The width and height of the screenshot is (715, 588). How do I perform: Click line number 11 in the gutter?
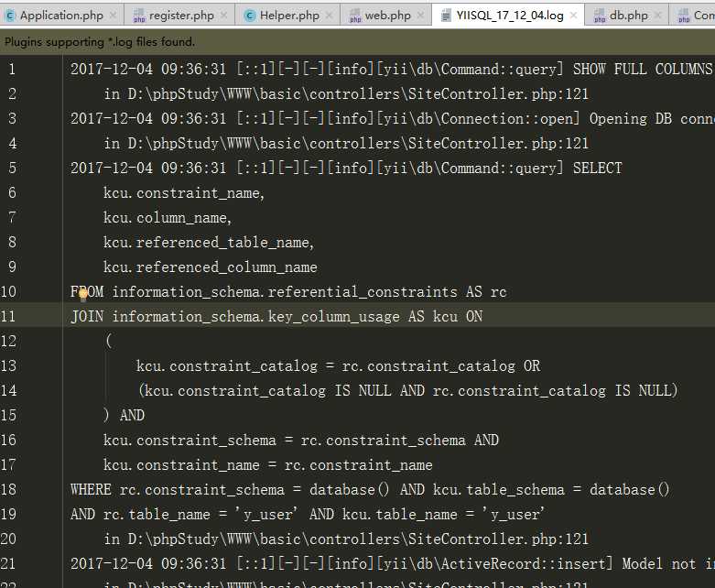(8, 317)
